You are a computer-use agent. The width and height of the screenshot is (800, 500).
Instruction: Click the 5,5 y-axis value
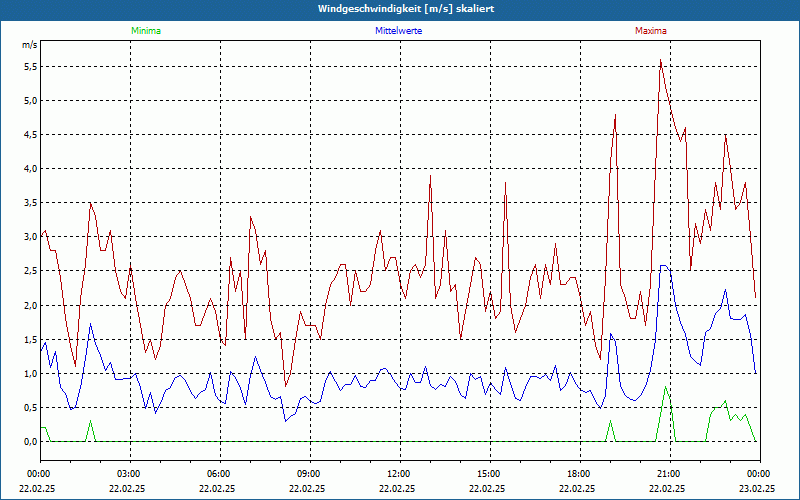click(x=31, y=67)
